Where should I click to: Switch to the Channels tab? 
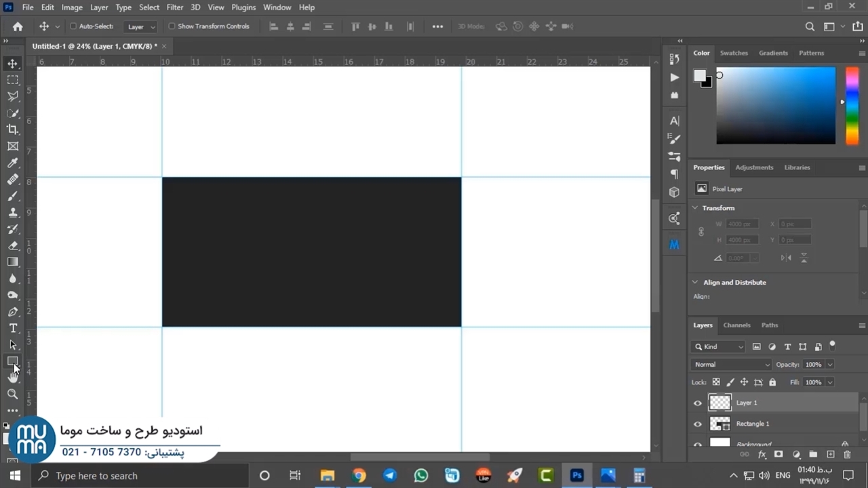(x=736, y=325)
